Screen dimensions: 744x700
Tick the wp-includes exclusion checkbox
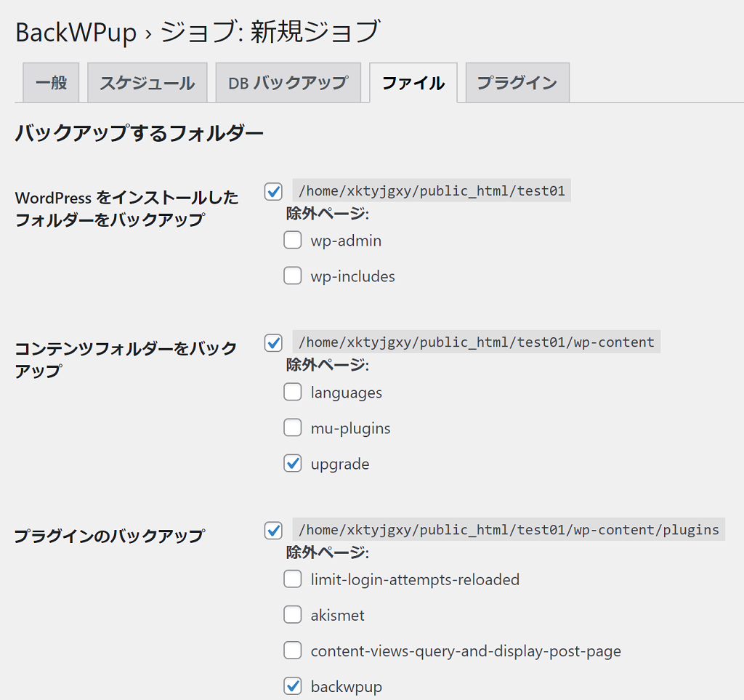[x=293, y=276]
